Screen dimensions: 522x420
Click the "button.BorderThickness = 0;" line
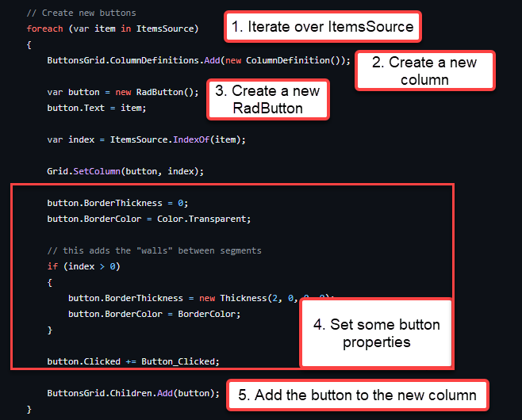pos(118,203)
